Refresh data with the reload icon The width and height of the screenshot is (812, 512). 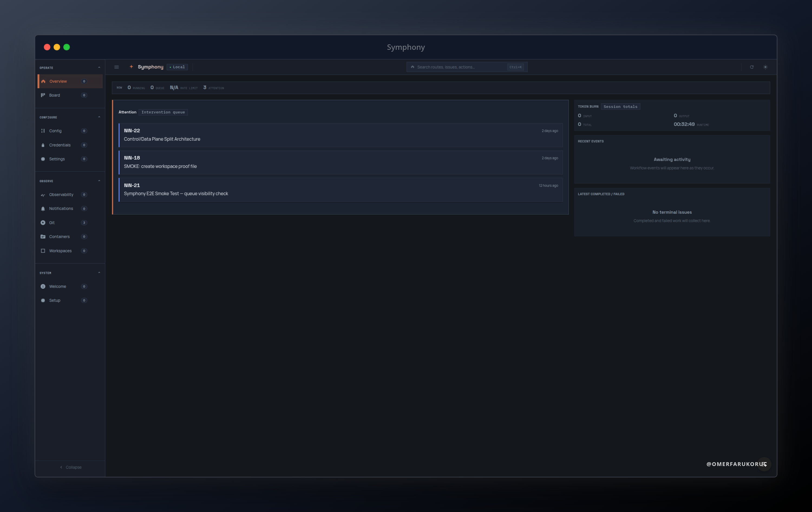(752, 67)
